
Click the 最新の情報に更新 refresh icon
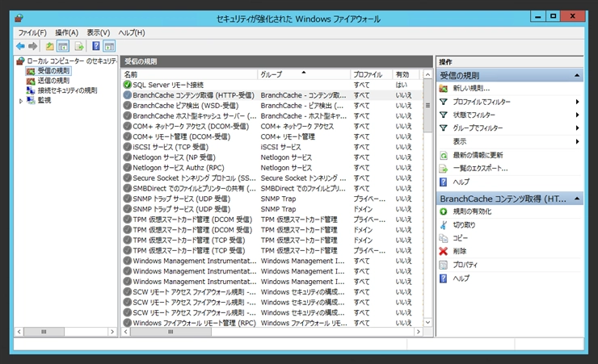443,155
